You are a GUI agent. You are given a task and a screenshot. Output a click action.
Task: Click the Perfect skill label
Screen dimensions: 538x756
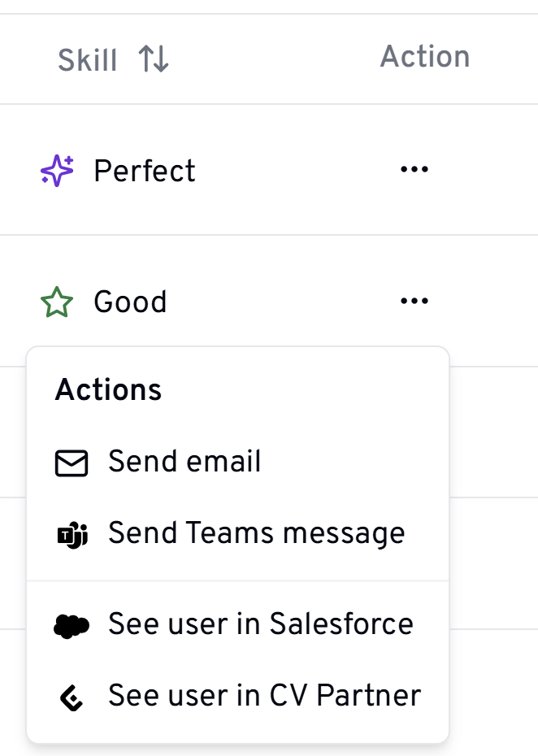coord(145,171)
